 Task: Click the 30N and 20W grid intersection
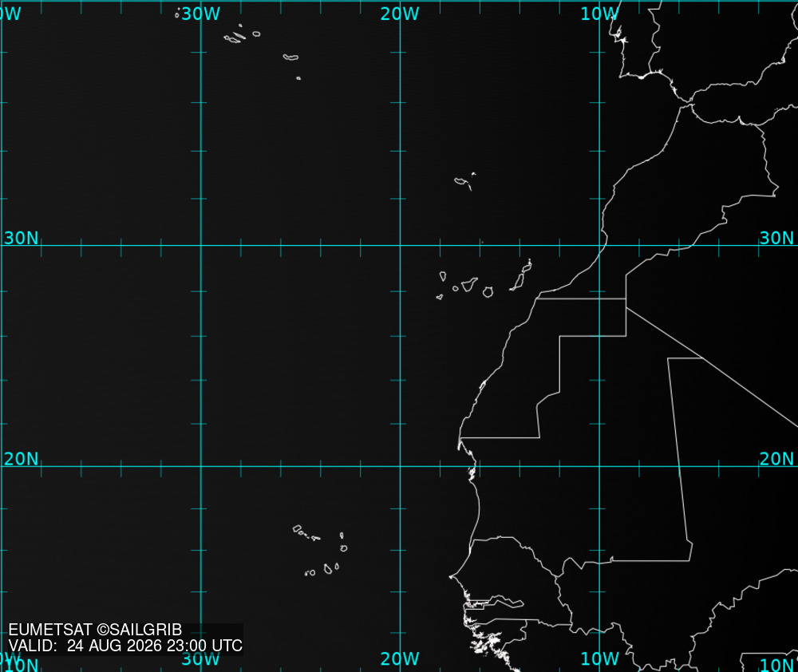tap(400, 245)
